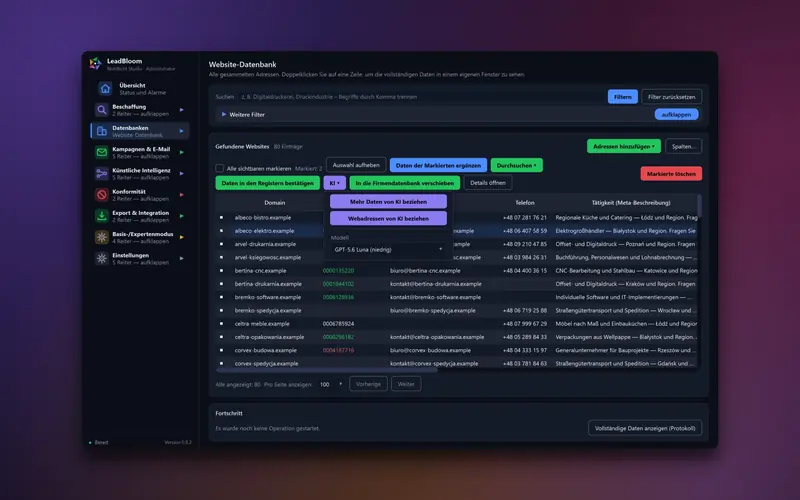Image resolution: width=800 pixels, height=500 pixels.
Task: Tick the checkbox for bertina-cnc.example row
Action: (x=221, y=270)
